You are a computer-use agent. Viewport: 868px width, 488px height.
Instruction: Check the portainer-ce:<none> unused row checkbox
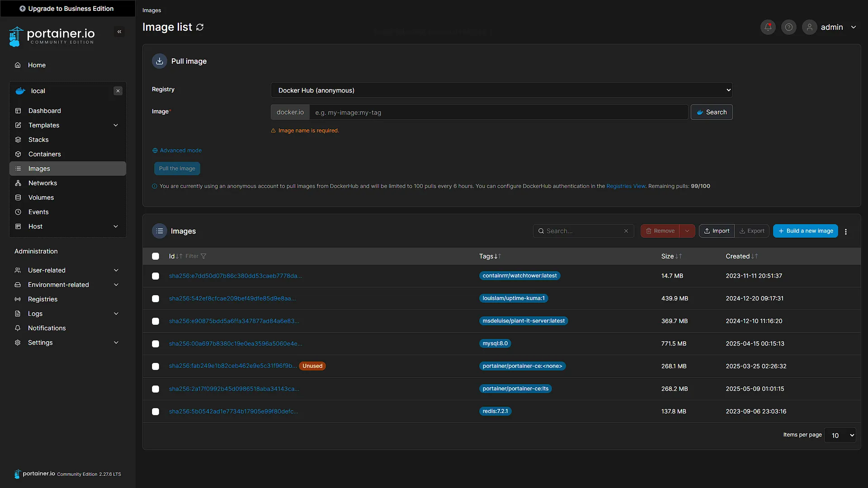pos(156,366)
